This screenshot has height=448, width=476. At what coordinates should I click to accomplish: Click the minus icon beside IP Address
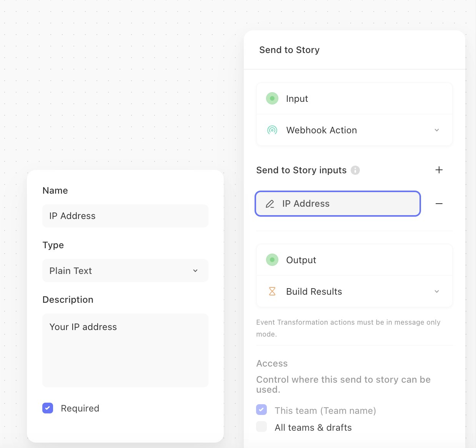(439, 204)
